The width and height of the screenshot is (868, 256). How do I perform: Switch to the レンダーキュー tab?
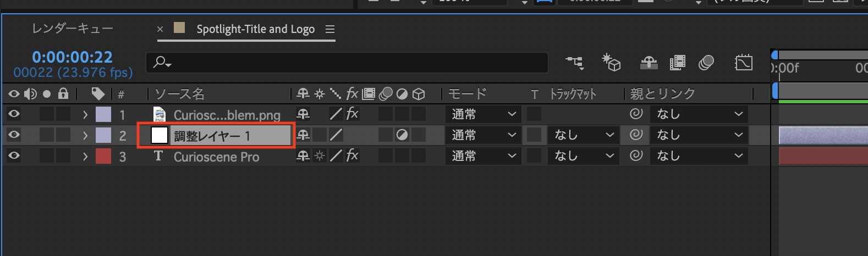tap(72, 29)
